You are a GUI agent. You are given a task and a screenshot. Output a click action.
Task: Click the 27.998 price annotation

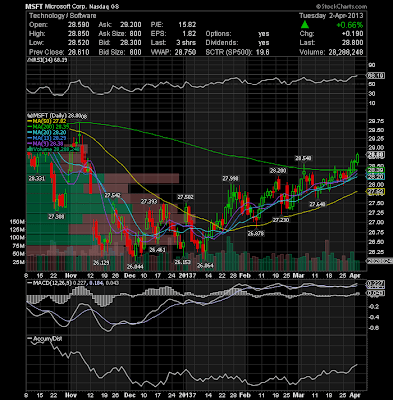click(231, 179)
